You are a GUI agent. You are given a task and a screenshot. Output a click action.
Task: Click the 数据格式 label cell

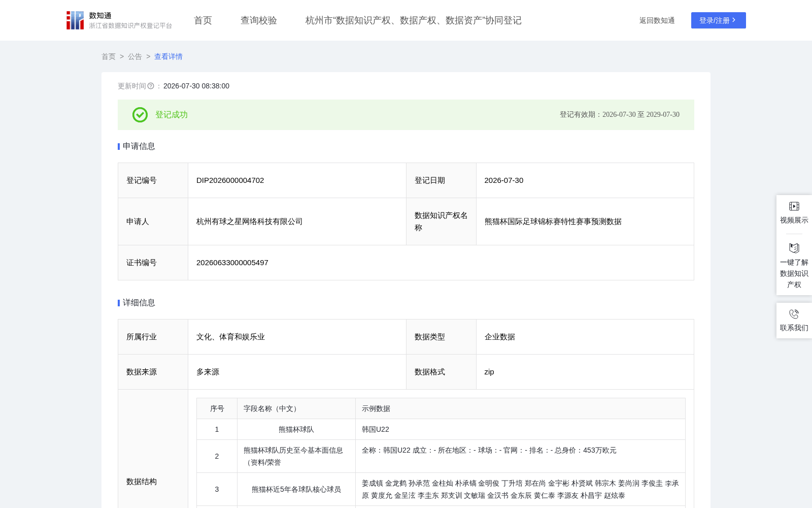[x=441, y=372]
